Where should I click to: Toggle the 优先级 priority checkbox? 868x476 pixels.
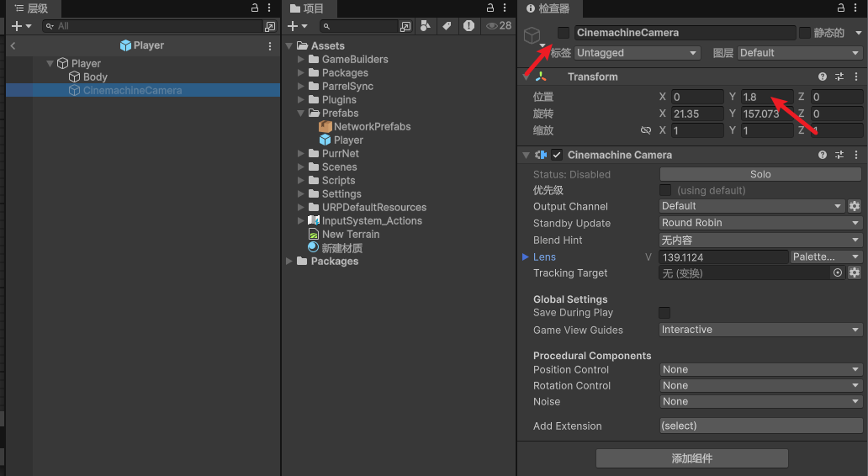point(665,190)
